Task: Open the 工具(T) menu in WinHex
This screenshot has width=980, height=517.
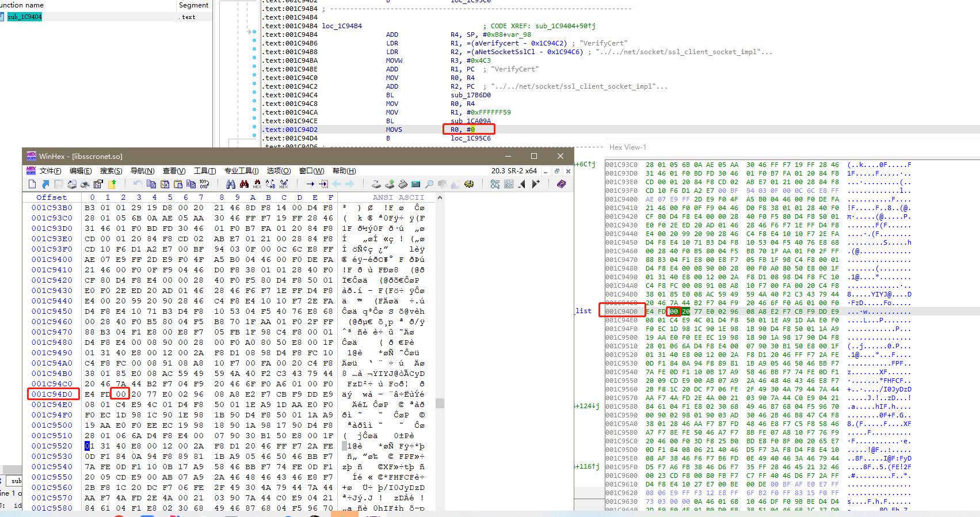Action: click(x=205, y=171)
